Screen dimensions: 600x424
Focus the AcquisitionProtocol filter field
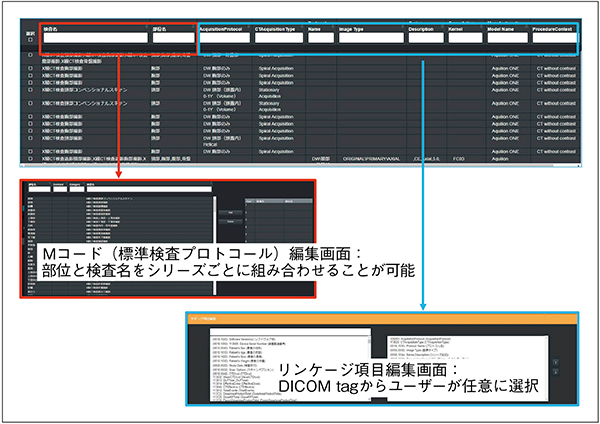coord(224,39)
